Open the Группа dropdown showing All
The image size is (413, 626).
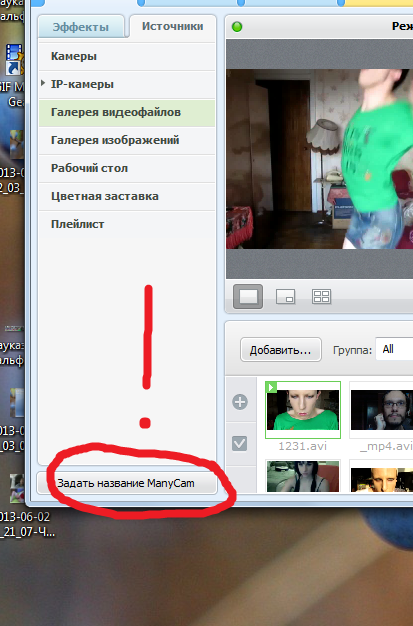tap(394, 349)
